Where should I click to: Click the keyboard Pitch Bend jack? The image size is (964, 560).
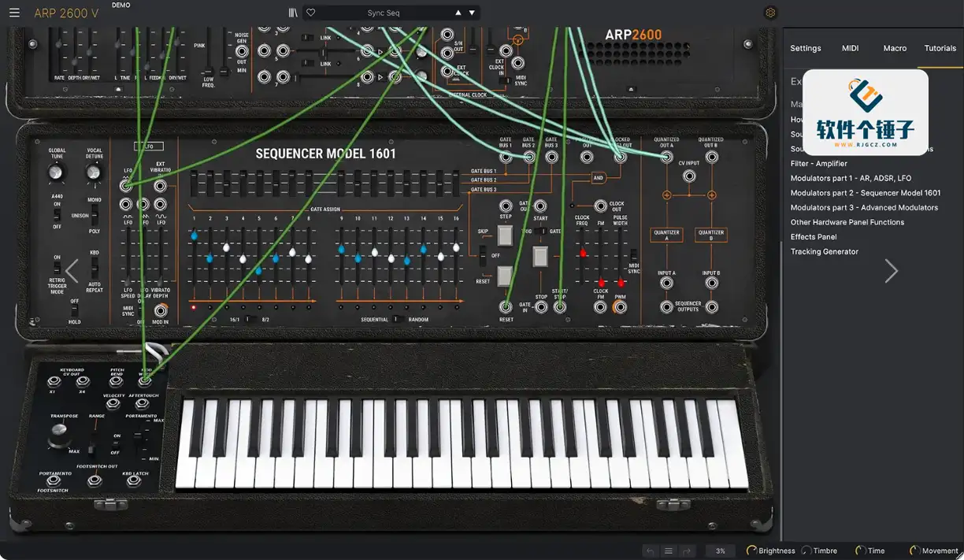point(117,382)
